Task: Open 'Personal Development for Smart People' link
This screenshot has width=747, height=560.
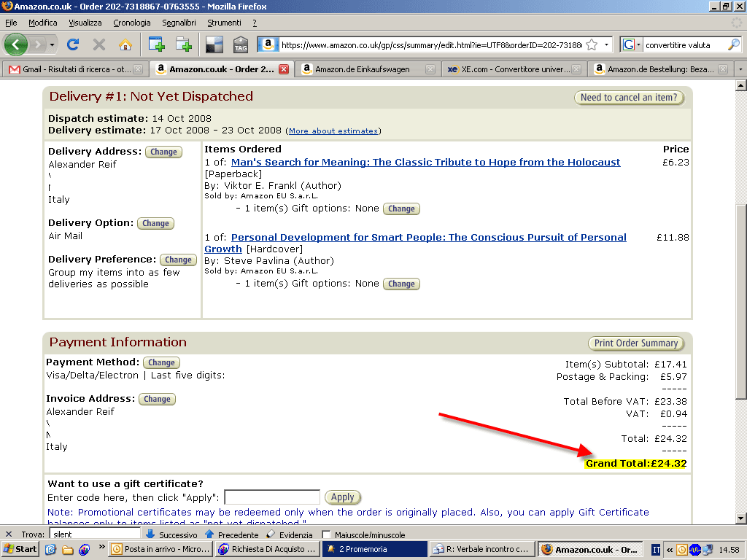Action: click(415, 243)
